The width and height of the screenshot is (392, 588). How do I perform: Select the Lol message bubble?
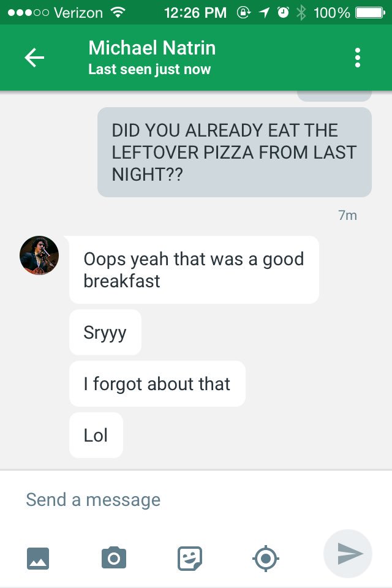96,435
